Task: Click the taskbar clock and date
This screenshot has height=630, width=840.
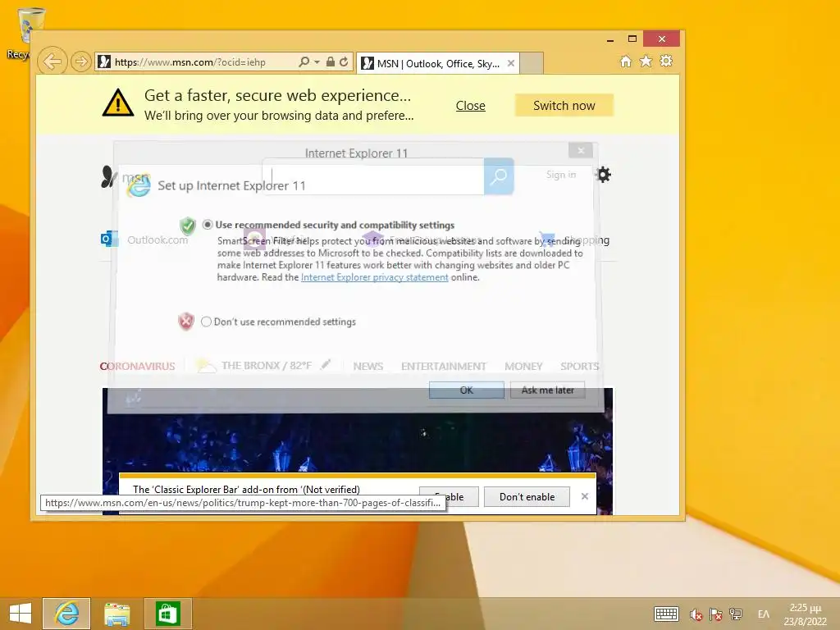Action: pos(806,614)
